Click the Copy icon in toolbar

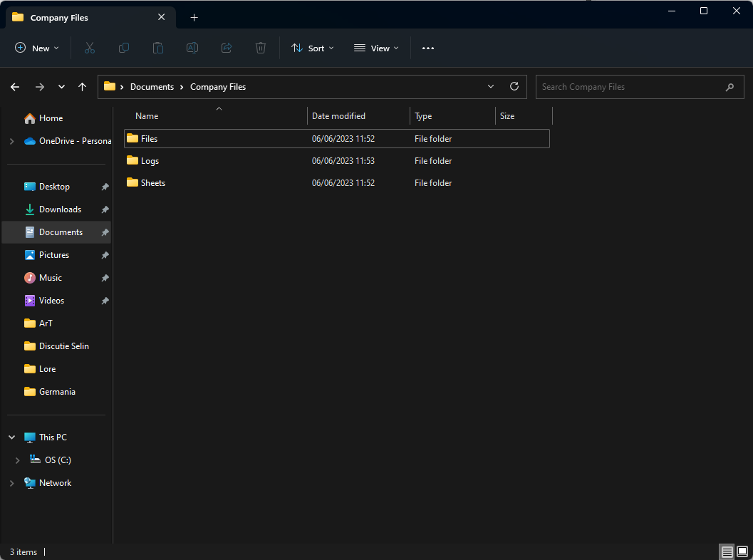[x=124, y=48]
